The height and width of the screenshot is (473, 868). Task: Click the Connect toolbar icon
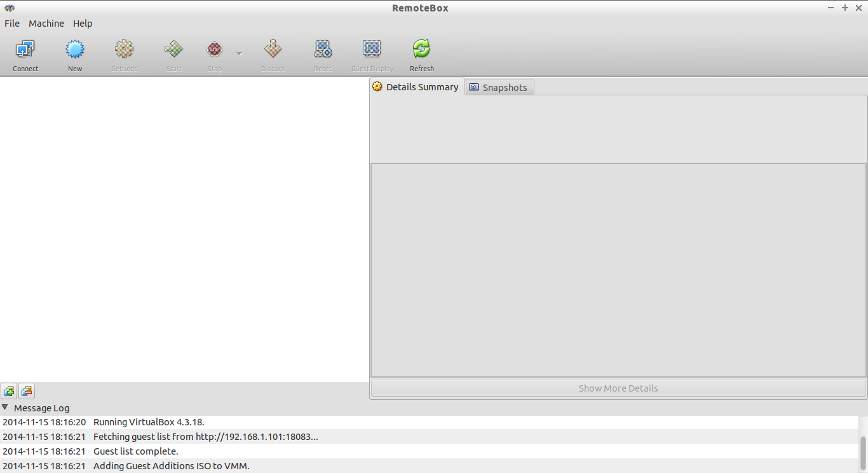point(25,49)
